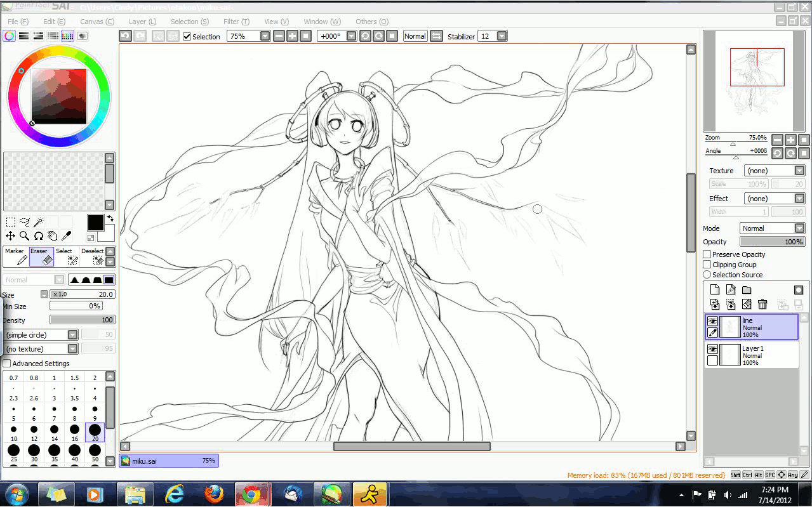Viewport: 812px width, 507px height.
Task: Choose the Eraser brush tool
Action: [41, 256]
